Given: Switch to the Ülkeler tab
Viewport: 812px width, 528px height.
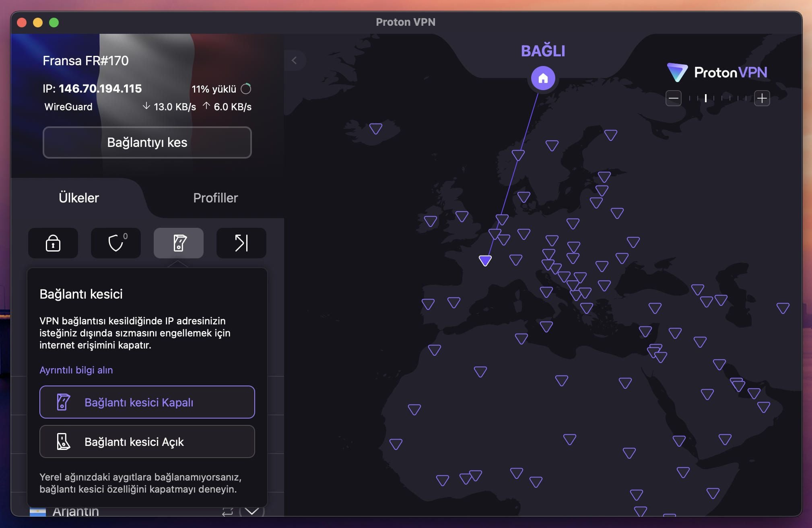Looking at the screenshot, I should point(79,198).
